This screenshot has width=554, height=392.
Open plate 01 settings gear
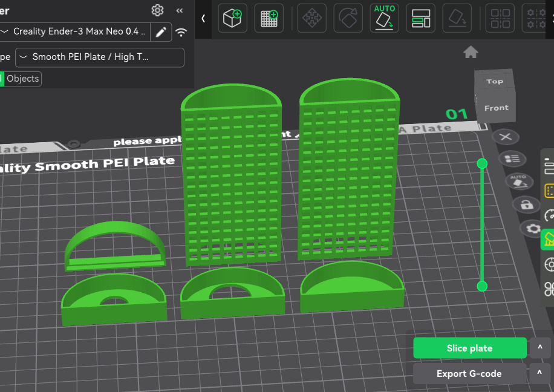[x=533, y=228]
